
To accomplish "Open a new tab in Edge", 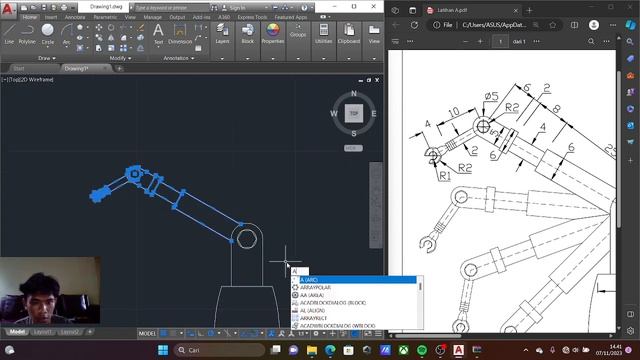I will (529, 11).
